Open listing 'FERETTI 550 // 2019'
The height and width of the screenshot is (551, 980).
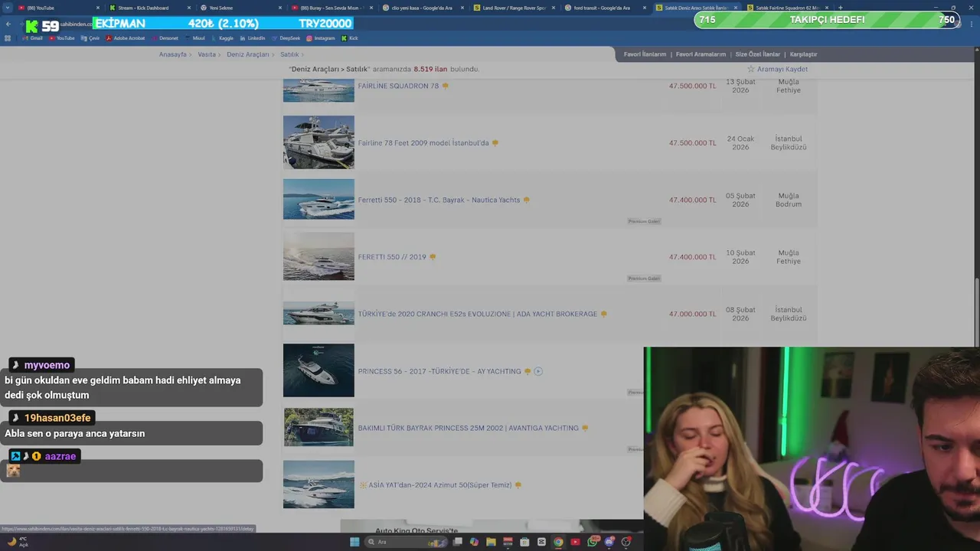click(x=392, y=257)
